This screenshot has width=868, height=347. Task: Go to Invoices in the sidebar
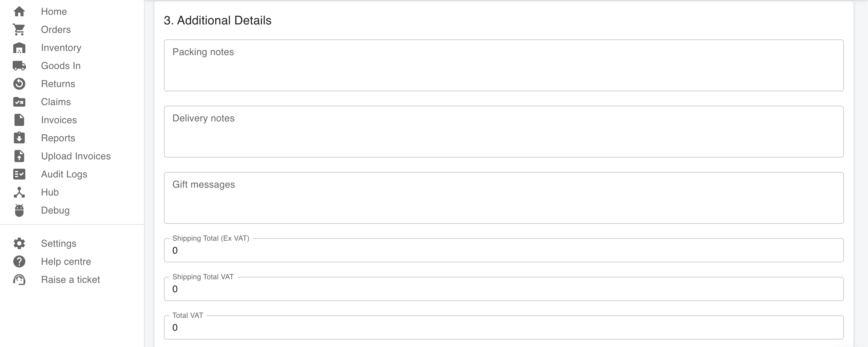tap(59, 120)
